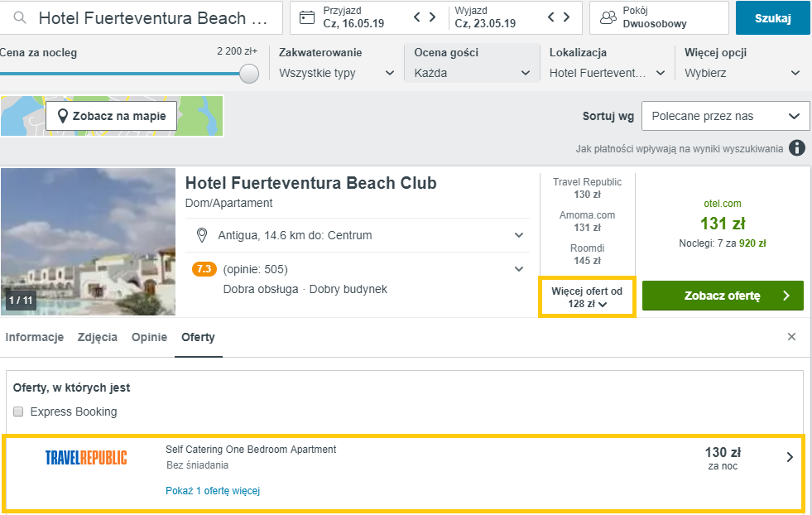Screen dimensions: 812x515
Task: Click Dobra obsługa · Dobry budynek text
Action: [305, 289]
